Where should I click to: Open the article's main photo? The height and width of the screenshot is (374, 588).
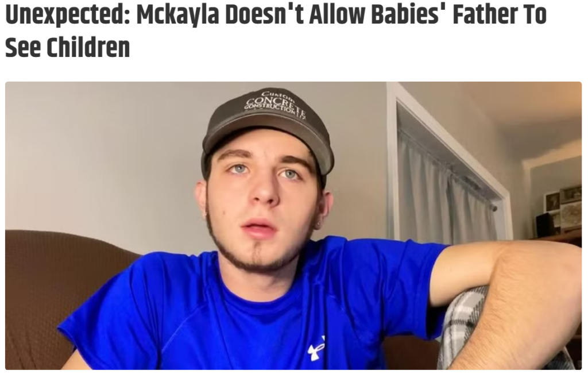coord(293,225)
